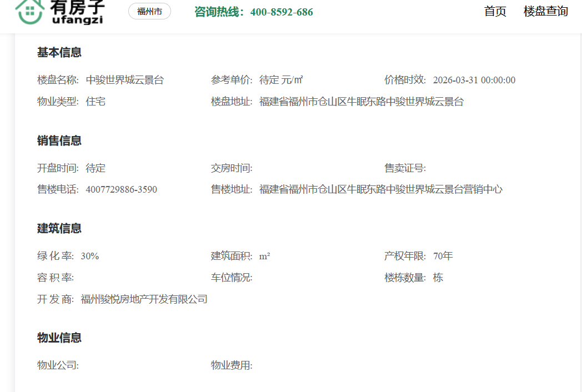
Task: Click the 售楼地址 sales center address
Action: (x=380, y=190)
